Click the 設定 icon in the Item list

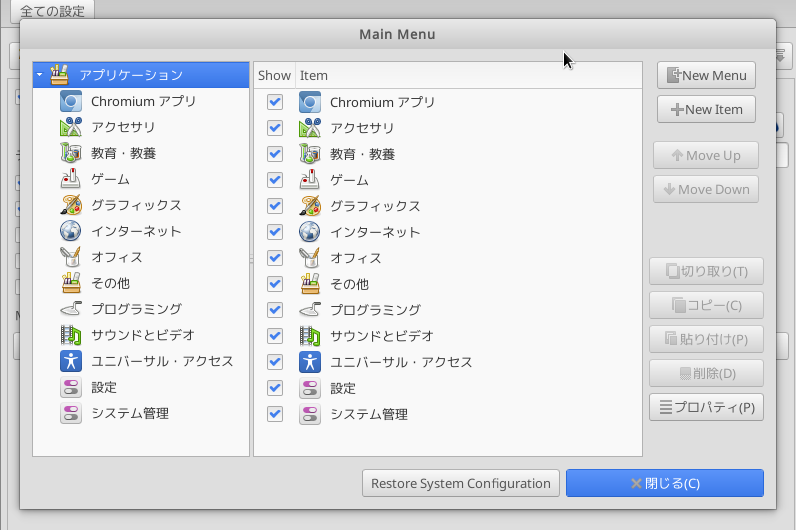point(310,388)
